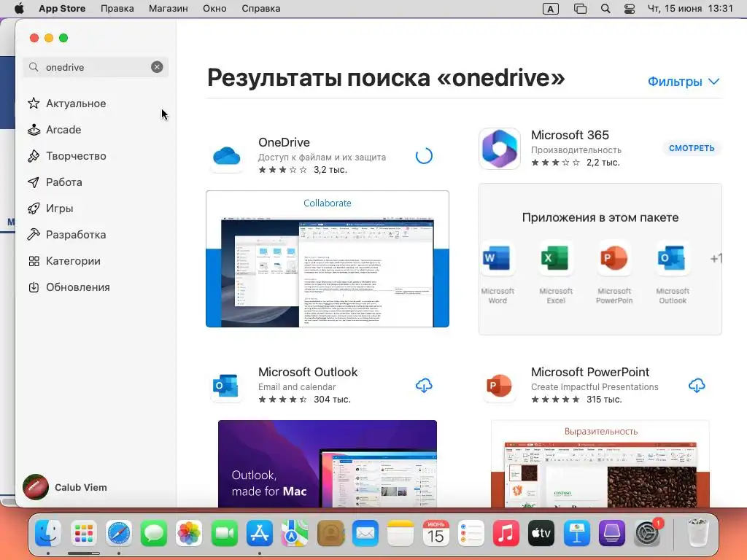Download Microsoft PowerPoint via cloud icon

[x=697, y=385]
